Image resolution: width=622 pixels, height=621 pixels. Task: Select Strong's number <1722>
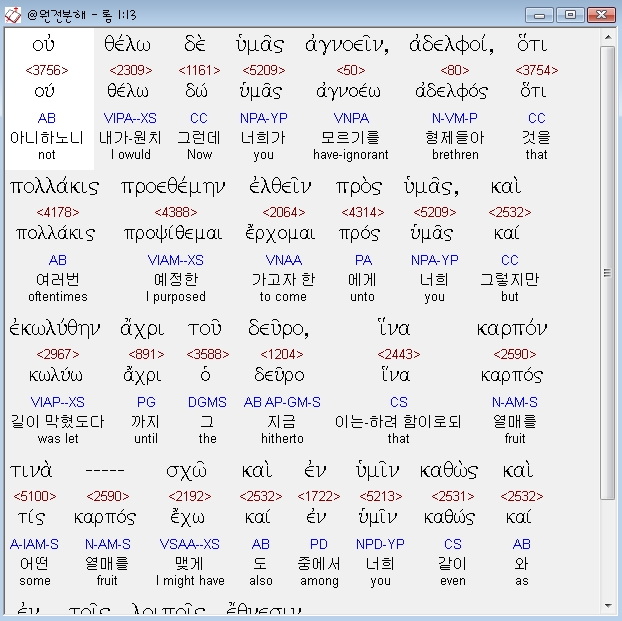click(319, 496)
